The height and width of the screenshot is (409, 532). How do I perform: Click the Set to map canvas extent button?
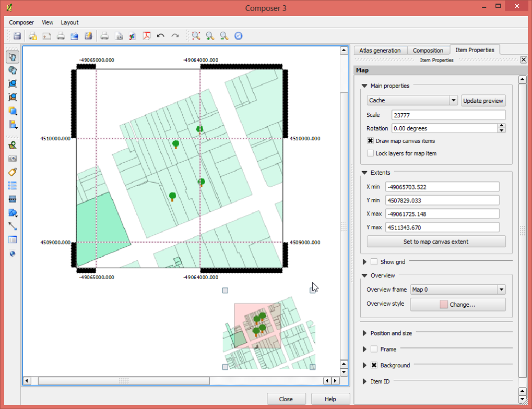[x=436, y=242]
